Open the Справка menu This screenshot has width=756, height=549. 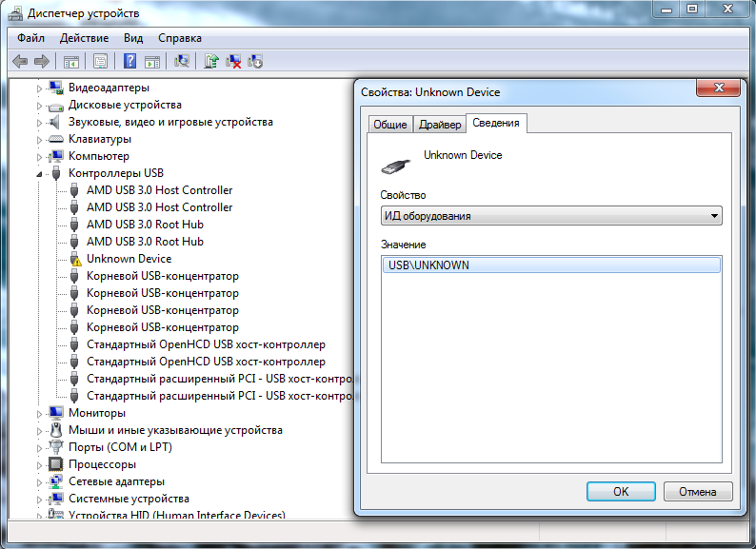(180, 38)
